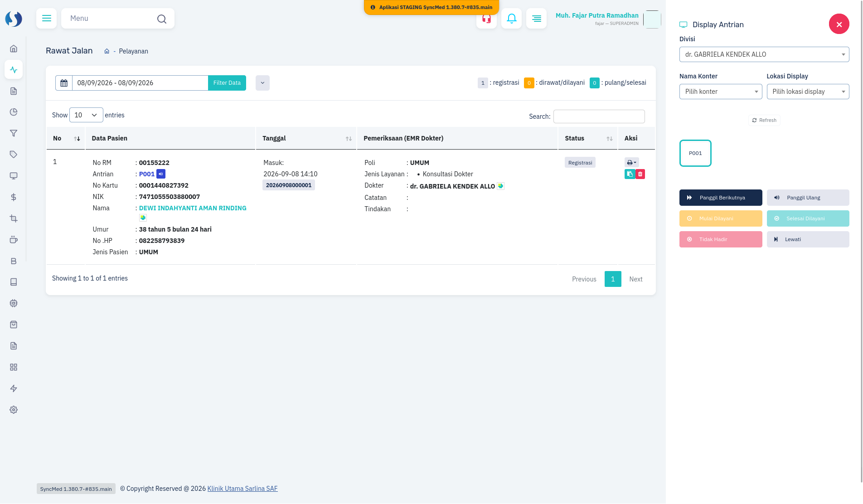The image size is (863, 504).
Task: Open the pie chart icon in sidebar
Action: coord(14,112)
